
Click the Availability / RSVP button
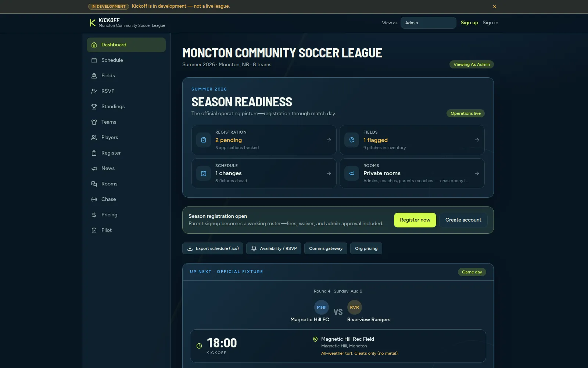coord(274,248)
